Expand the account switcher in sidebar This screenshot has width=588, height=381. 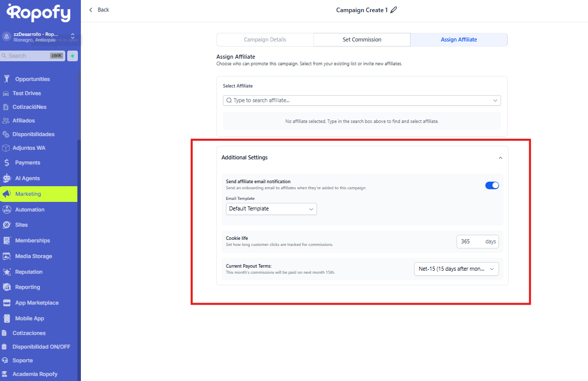72,36
